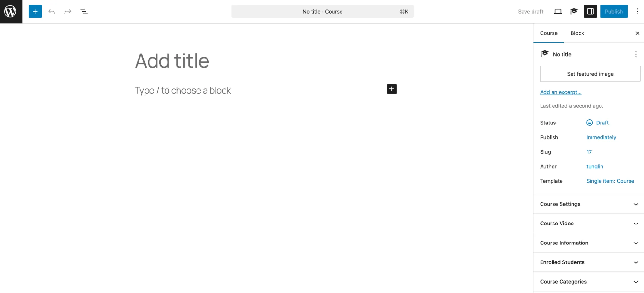
Task: Open the document overview list icon
Action: click(84, 12)
